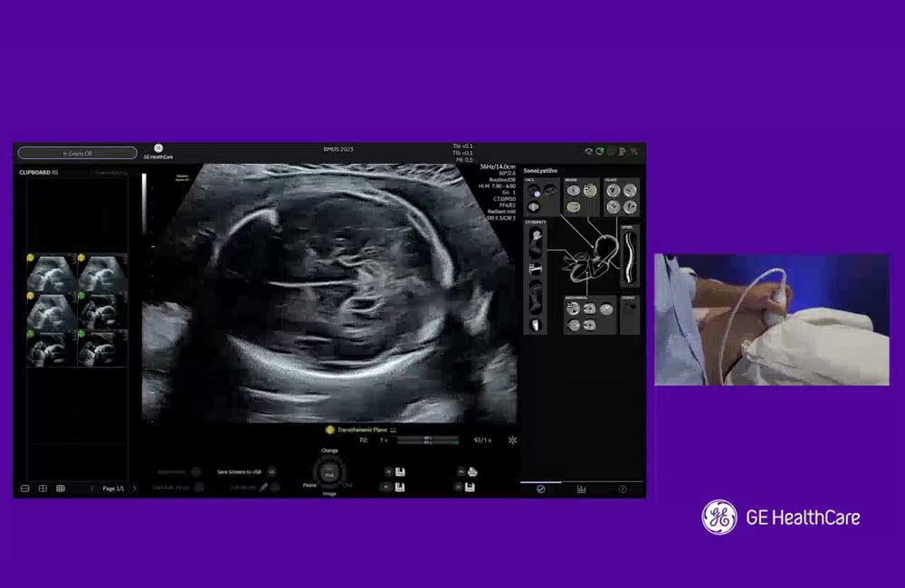Open the bar chart tab in the SonoLyst panel
The image size is (905, 588).
[581, 488]
